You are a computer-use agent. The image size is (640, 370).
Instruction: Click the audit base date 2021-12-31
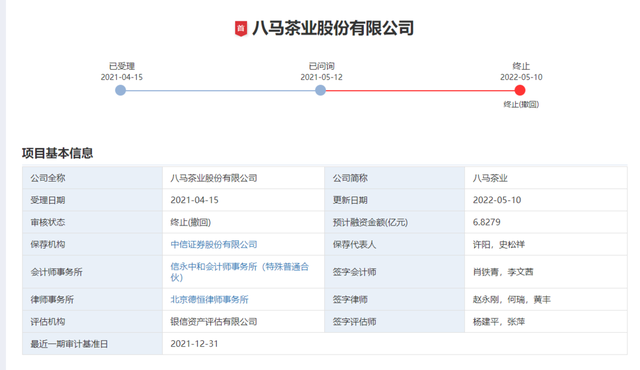pyautogui.click(x=194, y=344)
